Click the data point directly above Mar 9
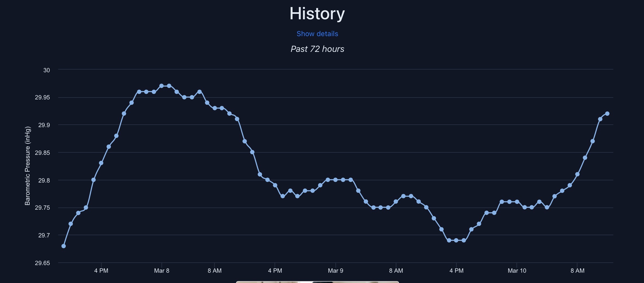The height and width of the screenshot is (283, 644). [335, 180]
